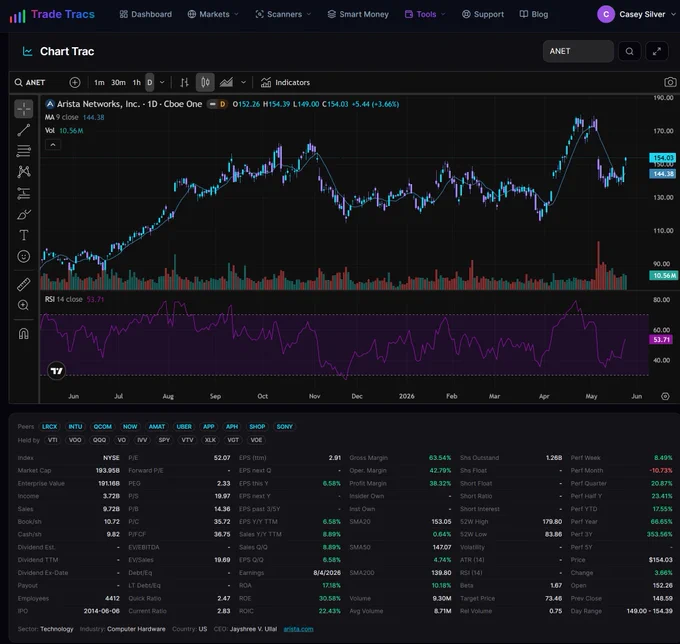Screen dimensions: 680x644
Task: Switch the chart to 1h interval
Action: tap(137, 82)
